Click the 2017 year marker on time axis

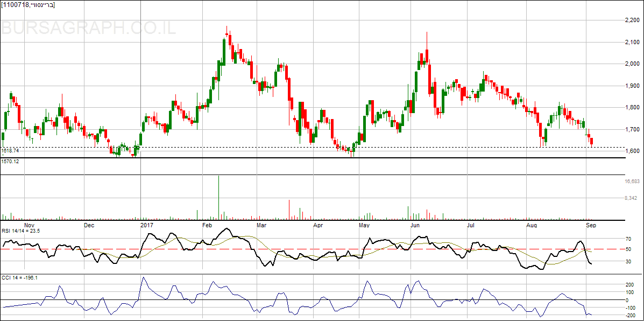pyautogui.click(x=147, y=225)
